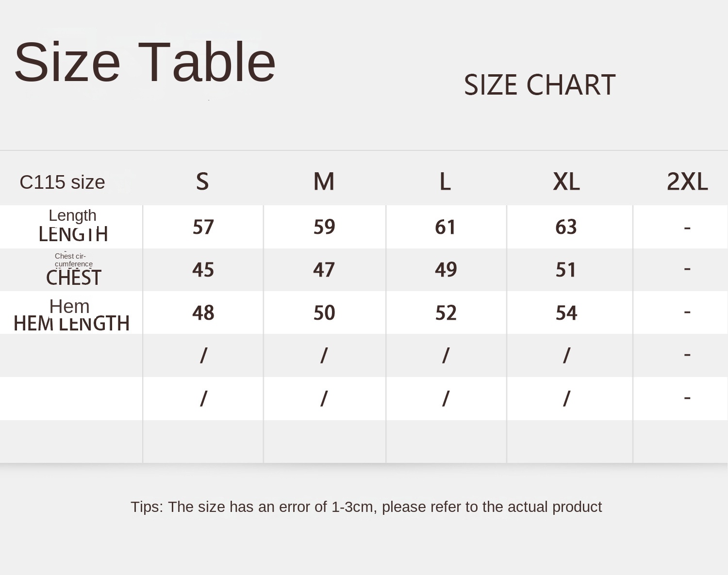
Task: Click the C115 size header cell
Action: pyautogui.click(x=62, y=182)
